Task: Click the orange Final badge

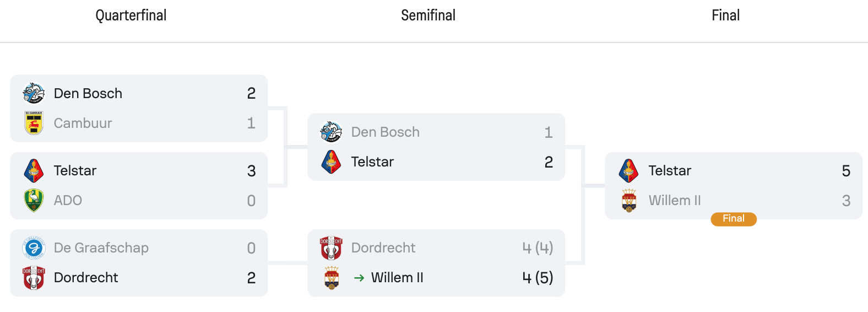Action: click(x=734, y=219)
